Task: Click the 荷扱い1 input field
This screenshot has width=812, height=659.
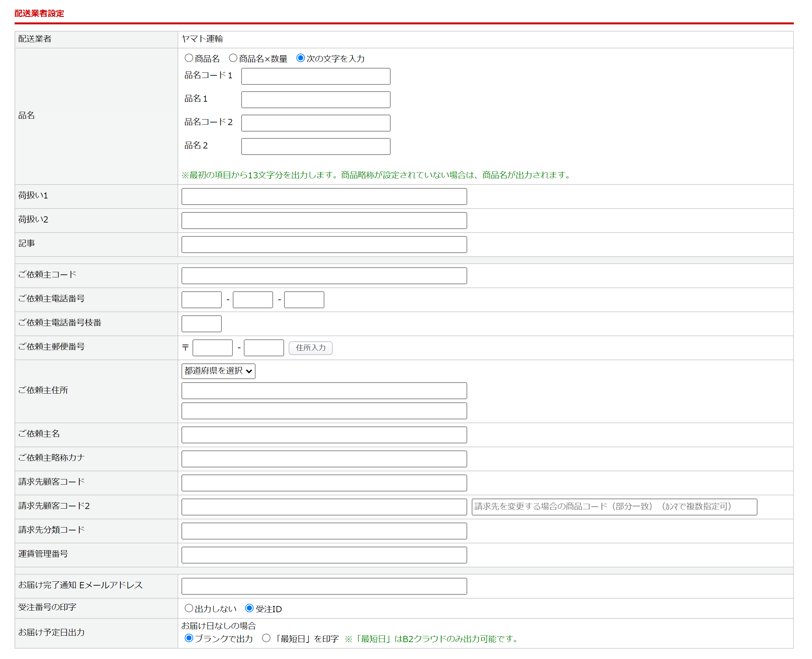Action: [324, 196]
